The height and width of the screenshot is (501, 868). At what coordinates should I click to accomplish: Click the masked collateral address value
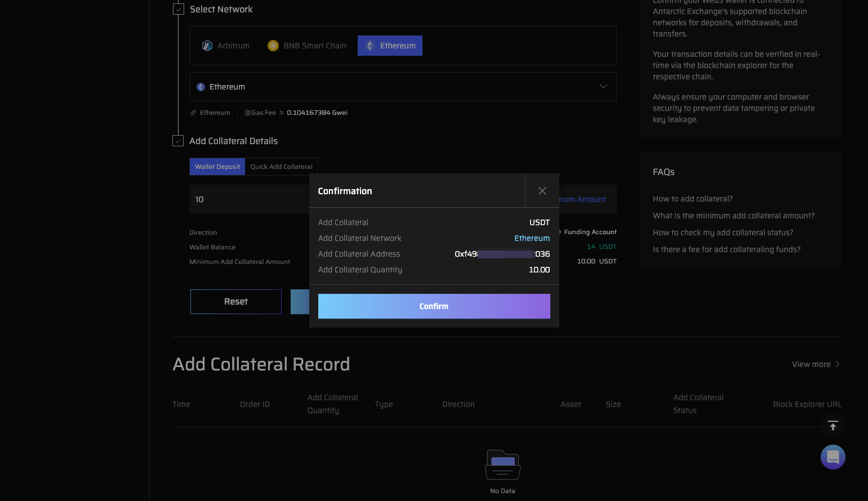click(502, 254)
